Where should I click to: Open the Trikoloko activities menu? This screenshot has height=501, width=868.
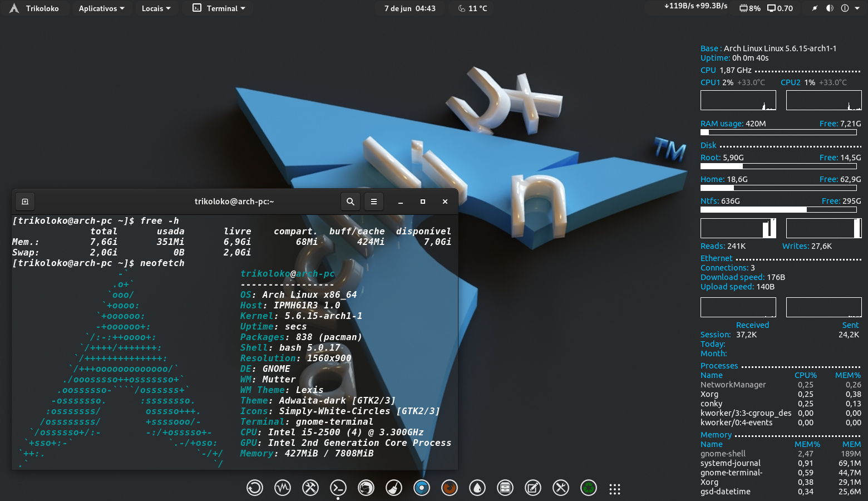34,8
